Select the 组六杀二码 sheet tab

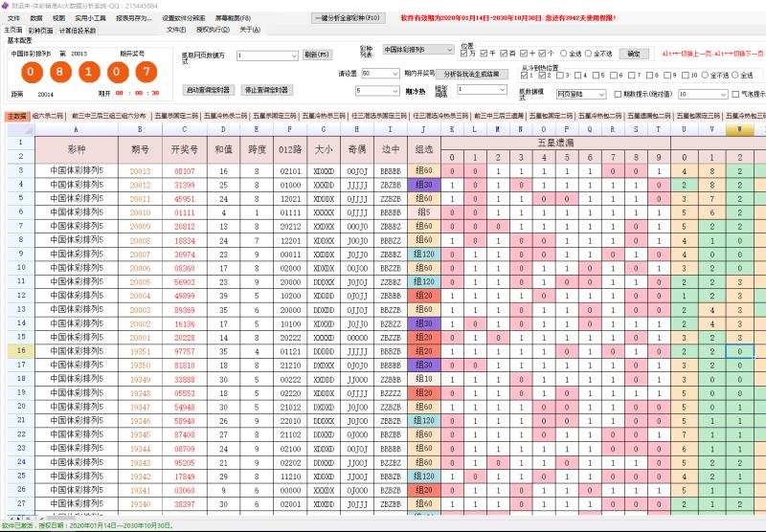(x=47, y=116)
